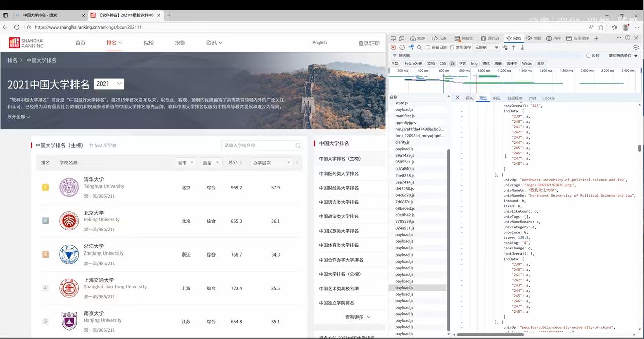This screenshot has width=644, height=339.
Task: Click the 登录/注册 link
Action: 369,43
